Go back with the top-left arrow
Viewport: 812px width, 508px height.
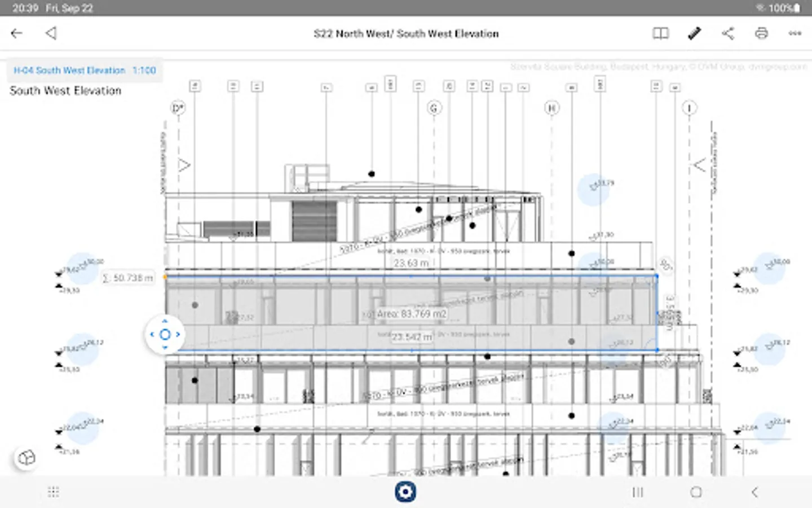point(16,33)
